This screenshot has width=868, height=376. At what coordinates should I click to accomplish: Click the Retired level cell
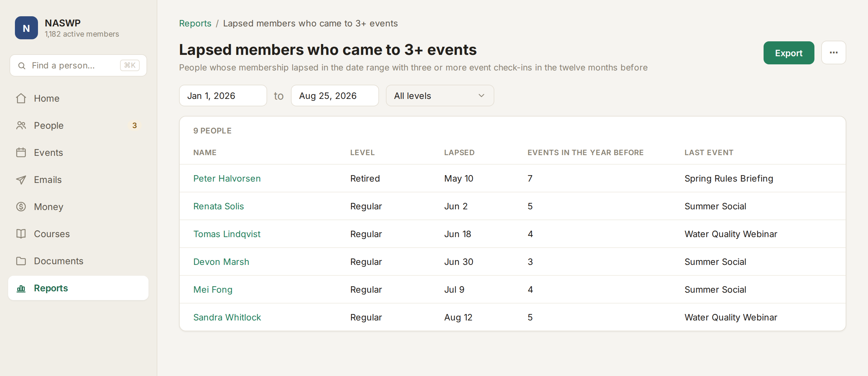(365, 179)
